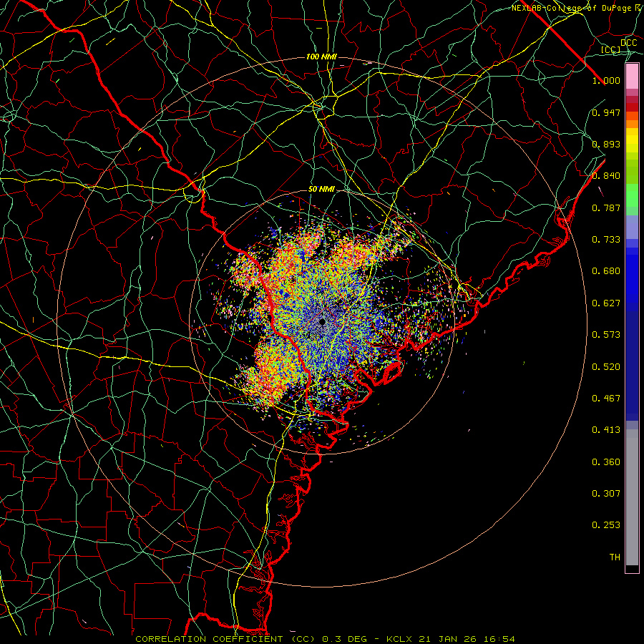The height and width of the screenshot is (644, 644).
Task: Click the 0.733 legend value
Action: [606, 240]
